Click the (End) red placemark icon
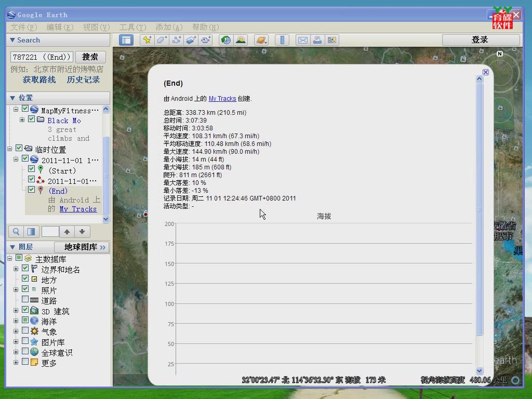 41,190
